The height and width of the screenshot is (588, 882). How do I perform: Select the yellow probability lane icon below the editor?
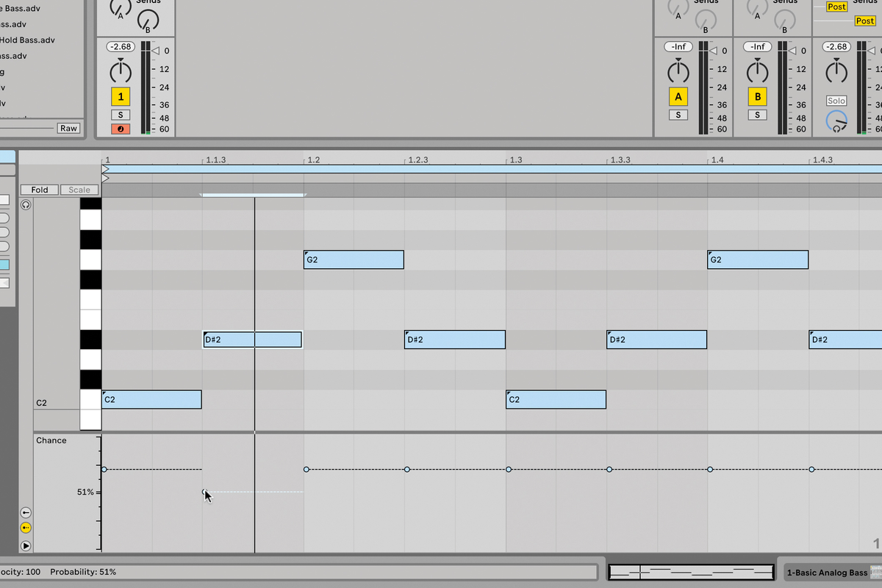click(25, 527)
